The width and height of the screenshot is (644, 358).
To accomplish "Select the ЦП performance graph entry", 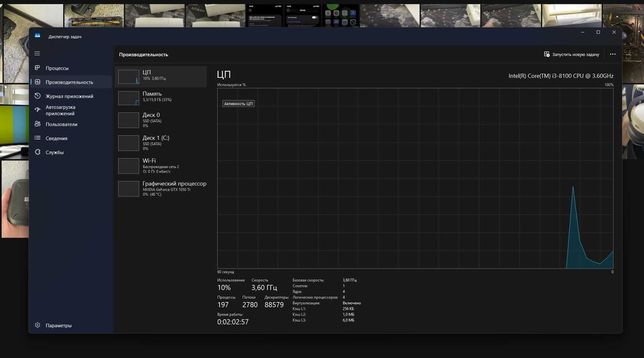I will (161, 77).
